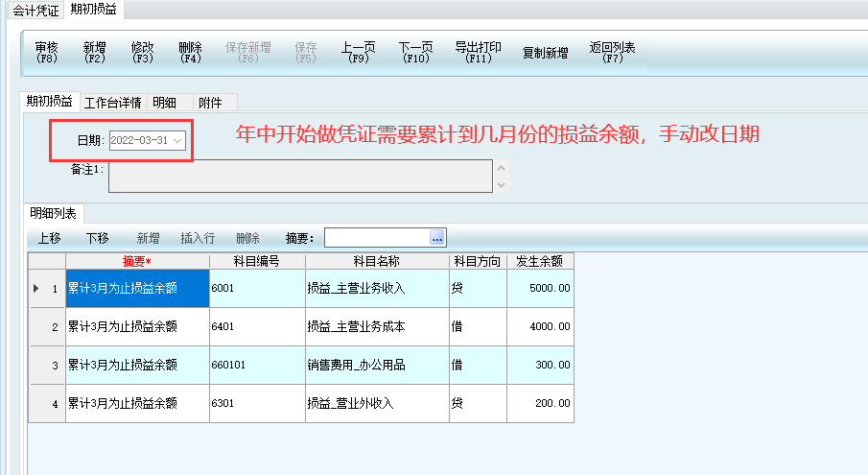The width and height of the screenshot is (868, 475).
Task: Open the 日期 date dropdown arrow
Action: tap(177, 141)
